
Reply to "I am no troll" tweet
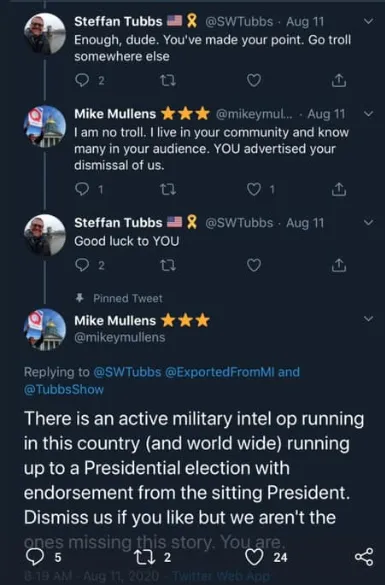pos(82,190)
